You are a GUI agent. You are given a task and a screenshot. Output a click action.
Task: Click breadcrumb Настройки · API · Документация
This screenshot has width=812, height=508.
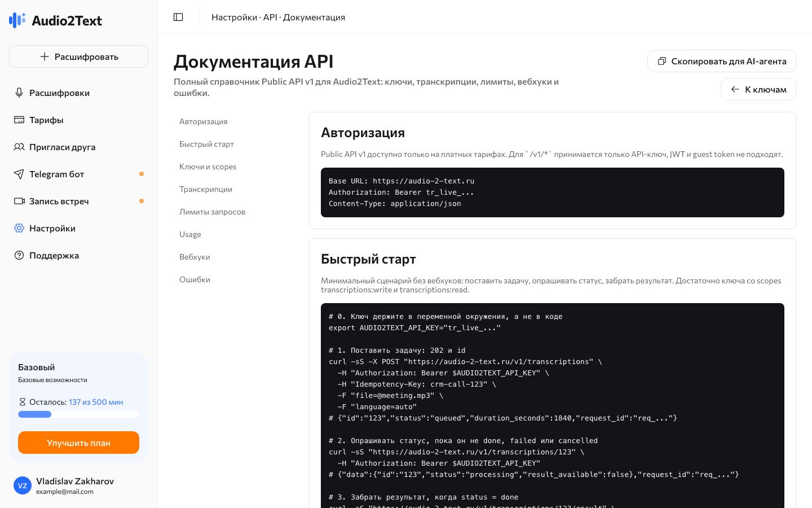(278, 17)
